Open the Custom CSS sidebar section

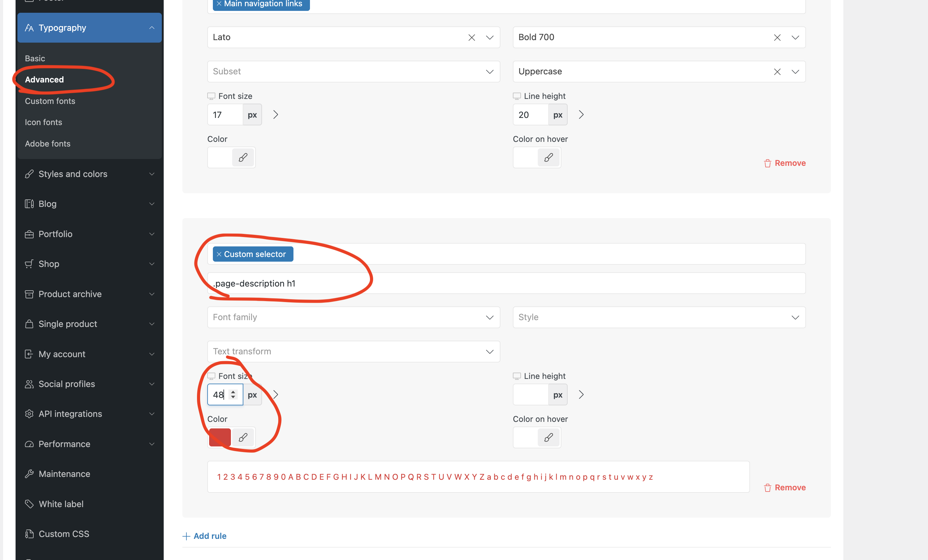[64, 534]
